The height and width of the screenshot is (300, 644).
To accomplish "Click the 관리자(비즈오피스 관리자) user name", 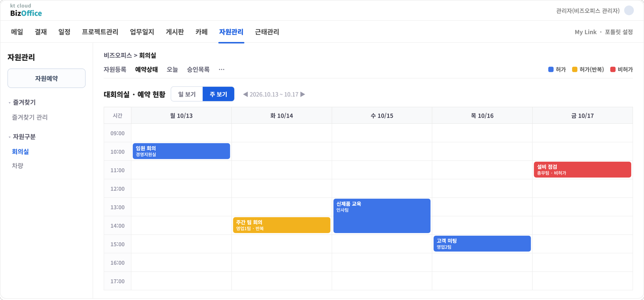I will point(588,11).
